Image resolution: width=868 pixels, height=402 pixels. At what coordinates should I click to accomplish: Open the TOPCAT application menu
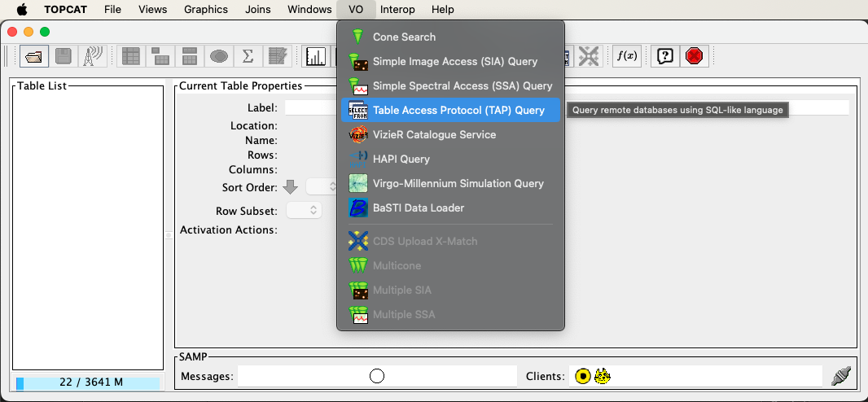[x=65, y=10]
